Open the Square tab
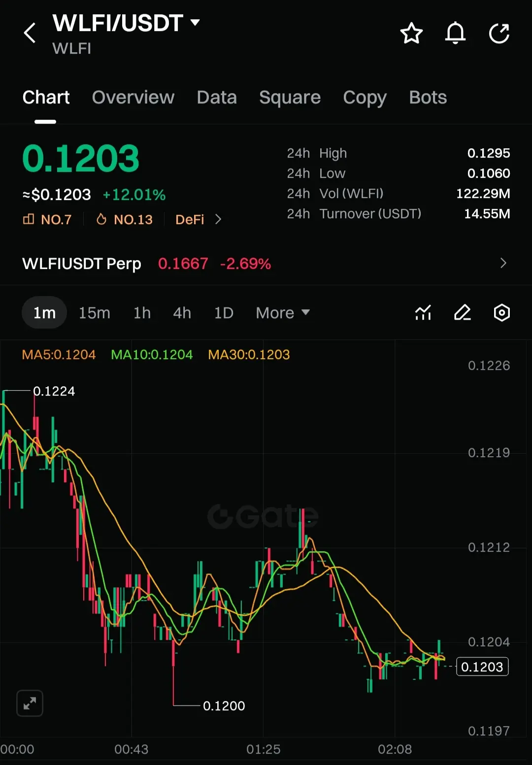The image size is (532, 765). [290, 98]
